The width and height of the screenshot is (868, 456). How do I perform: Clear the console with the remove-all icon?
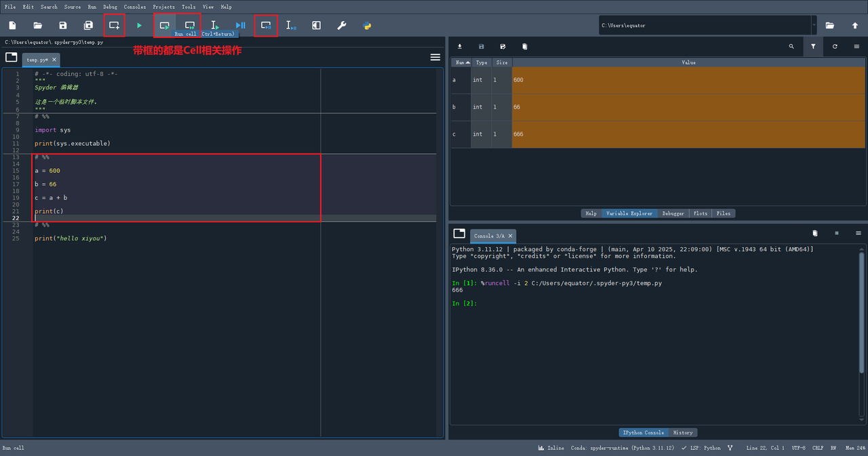click(815, 233)
